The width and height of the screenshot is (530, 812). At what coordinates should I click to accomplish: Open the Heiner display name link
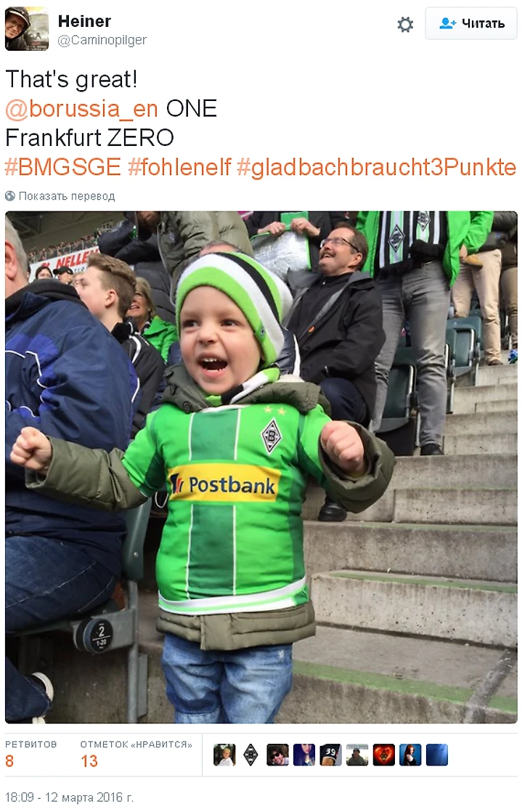pos(84,21)
